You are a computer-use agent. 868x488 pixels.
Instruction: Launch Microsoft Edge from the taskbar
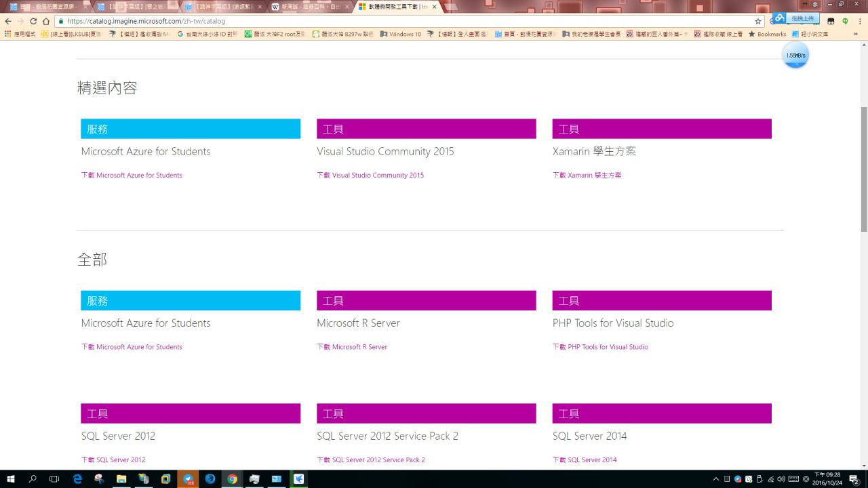point(77,479)
